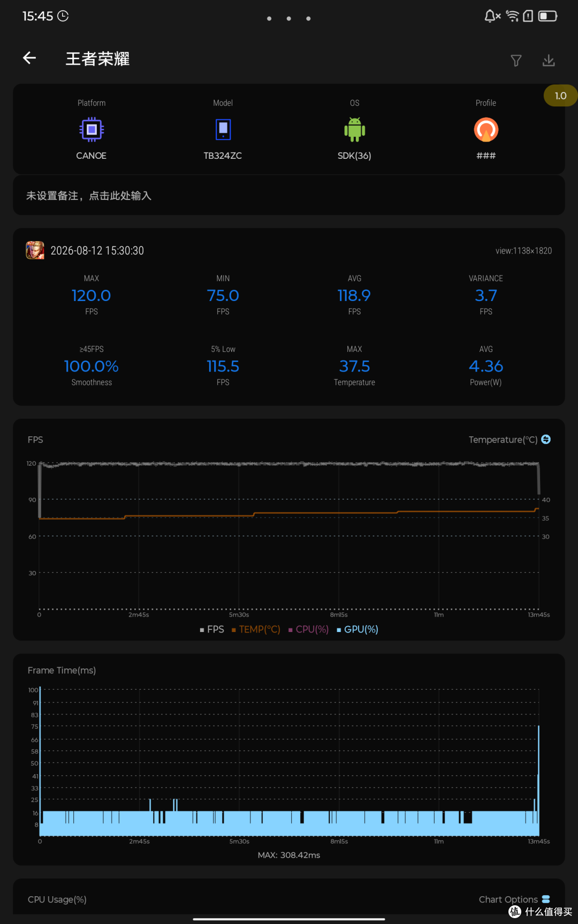578x924 pixels.
Task: Tap the muted notification bell status icon
Action: click(492, 16)
